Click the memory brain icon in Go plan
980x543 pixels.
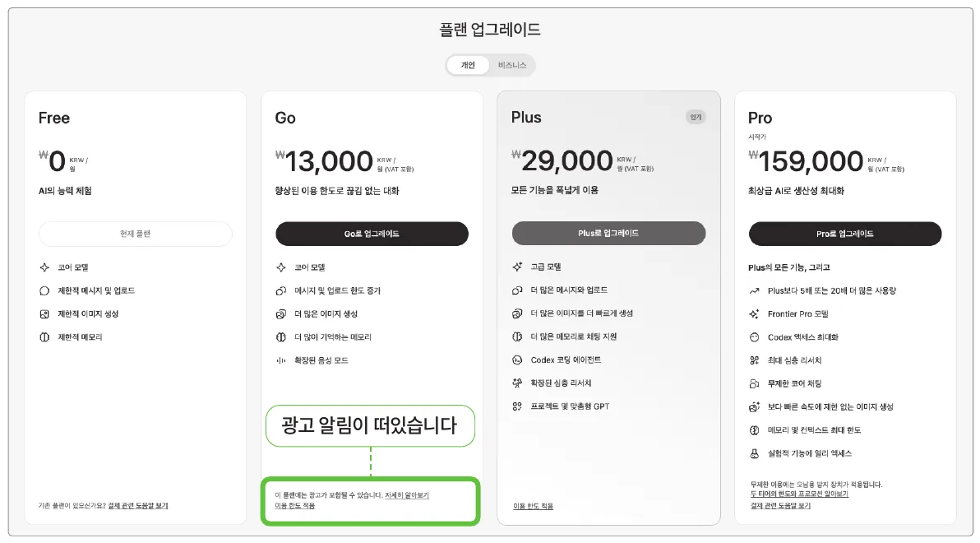click(280, 337)
